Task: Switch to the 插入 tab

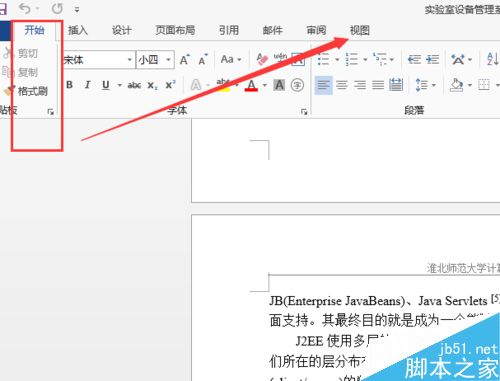Action: 78,30
